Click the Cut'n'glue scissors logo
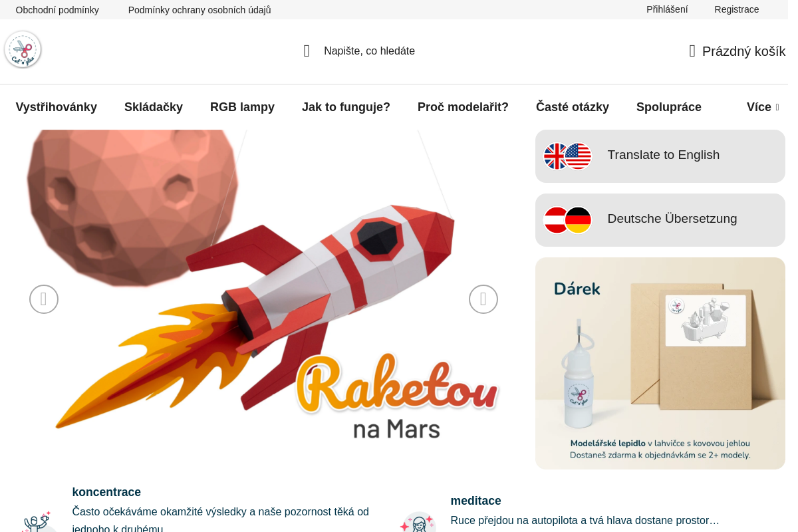 [x=23, y=50]
